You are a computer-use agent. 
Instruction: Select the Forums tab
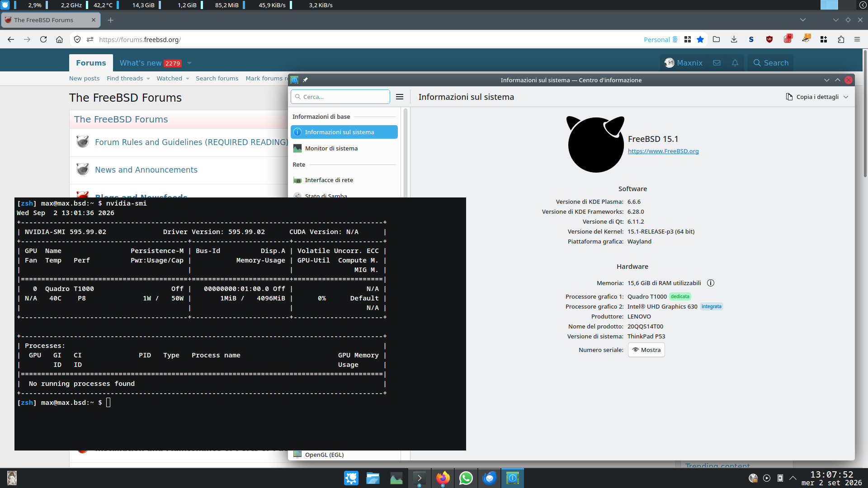tap(91, 63)
